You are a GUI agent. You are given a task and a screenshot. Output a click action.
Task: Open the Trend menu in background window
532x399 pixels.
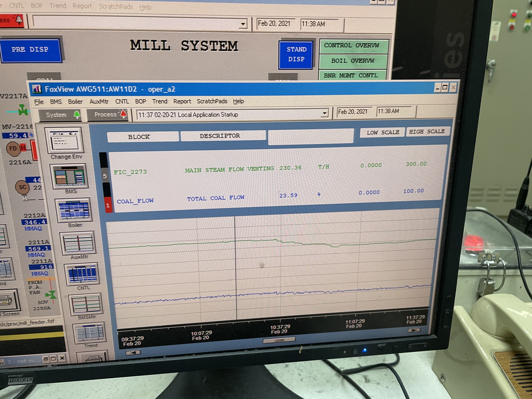tap(58, 6)
